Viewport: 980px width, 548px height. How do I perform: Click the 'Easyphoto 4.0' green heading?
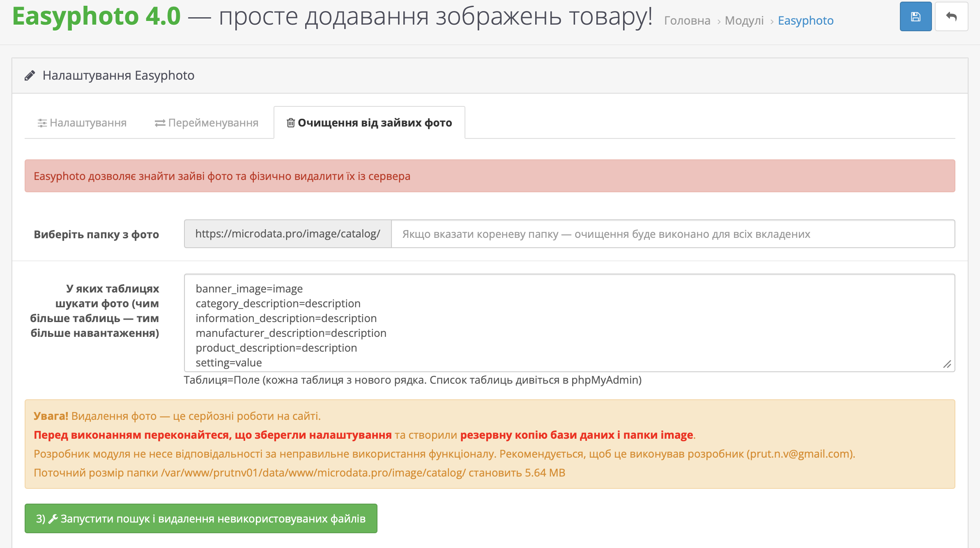pyautogui.click(x=97, y=16)
